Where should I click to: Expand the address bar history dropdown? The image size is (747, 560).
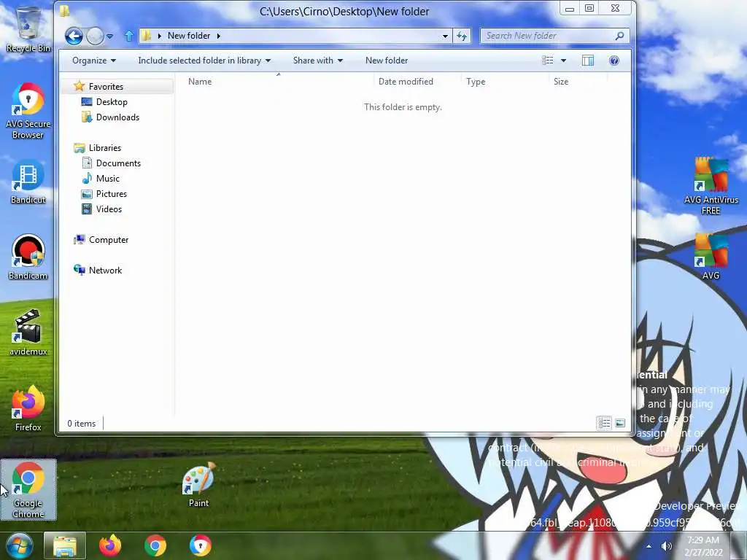(x=445, y=36)
